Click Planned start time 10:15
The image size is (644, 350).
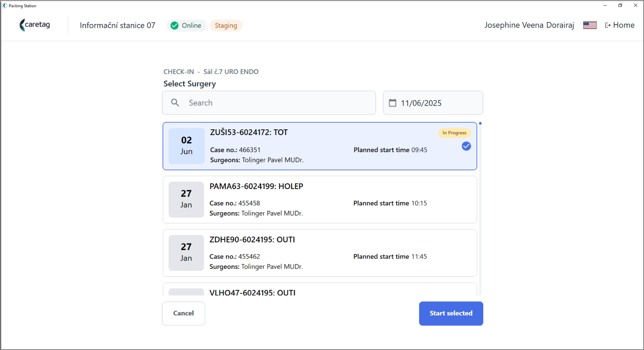pos(390,203)
